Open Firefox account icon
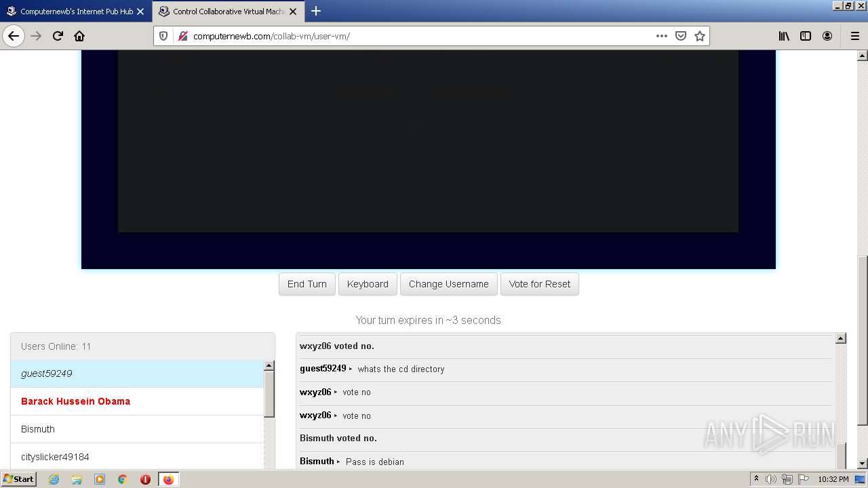The height and width of the screenshot is (488, 868). [827, 36]
